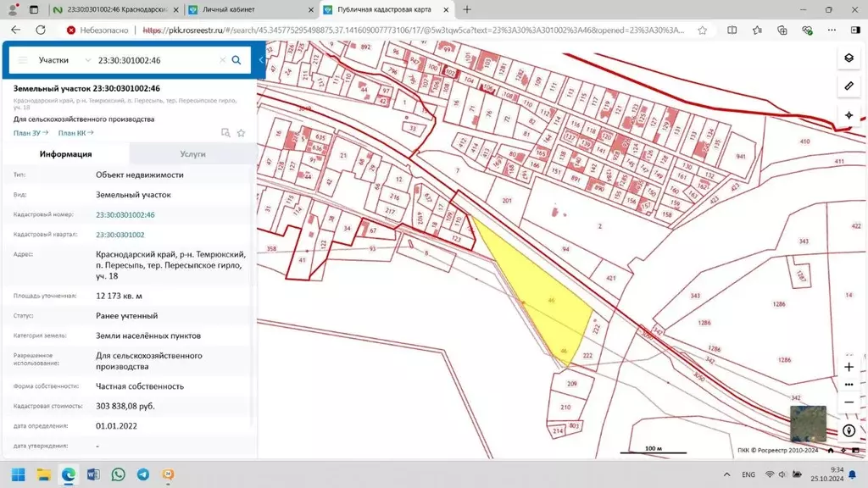The width and height of the screenshot is (868, 488).
Task: Select the ruler measurement tool
Action: pos(849,86)
